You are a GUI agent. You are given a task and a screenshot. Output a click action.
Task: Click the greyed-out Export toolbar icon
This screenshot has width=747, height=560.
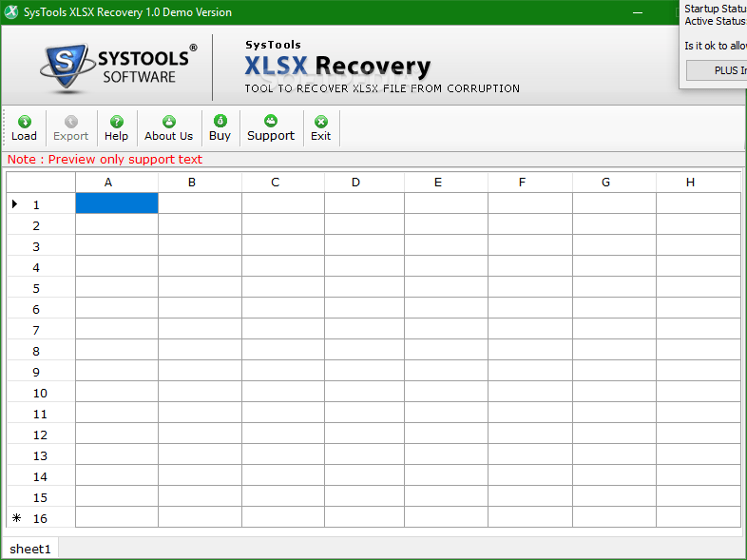click(70, 128)
